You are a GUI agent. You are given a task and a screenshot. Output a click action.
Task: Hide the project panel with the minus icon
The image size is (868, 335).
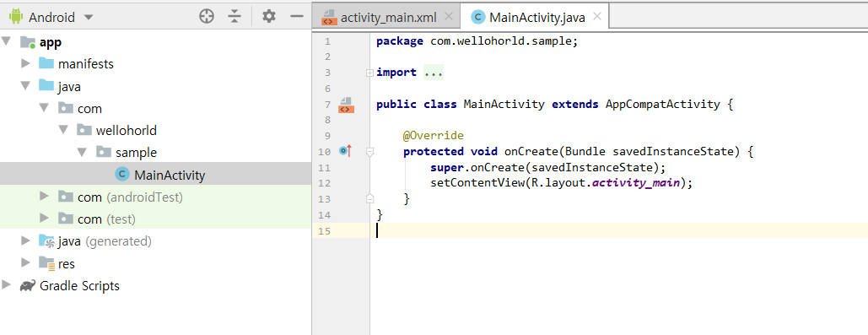(297, 17)
